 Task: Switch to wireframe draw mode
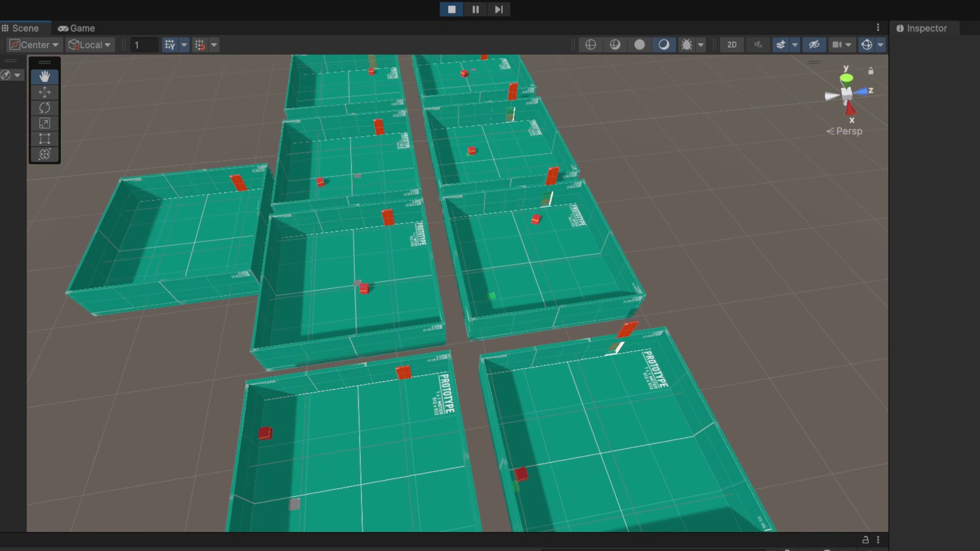pyautogui.click(x=591, y=45)
